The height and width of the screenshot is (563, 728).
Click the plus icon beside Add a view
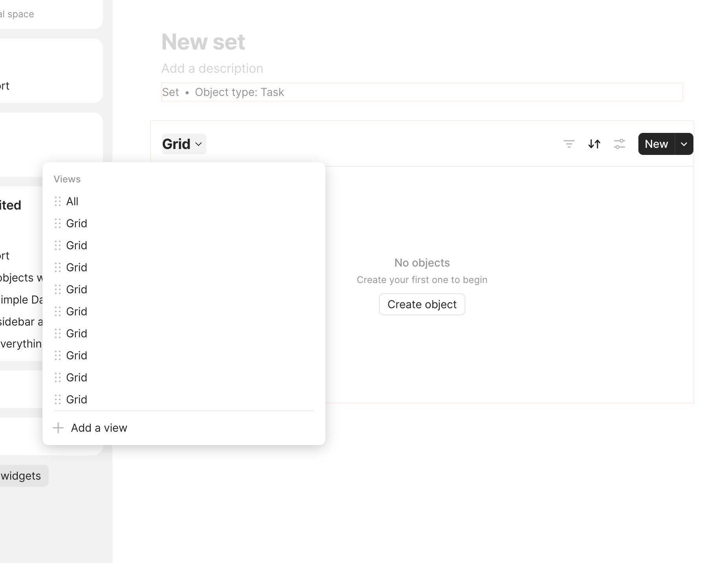click(x=58, y=428)
